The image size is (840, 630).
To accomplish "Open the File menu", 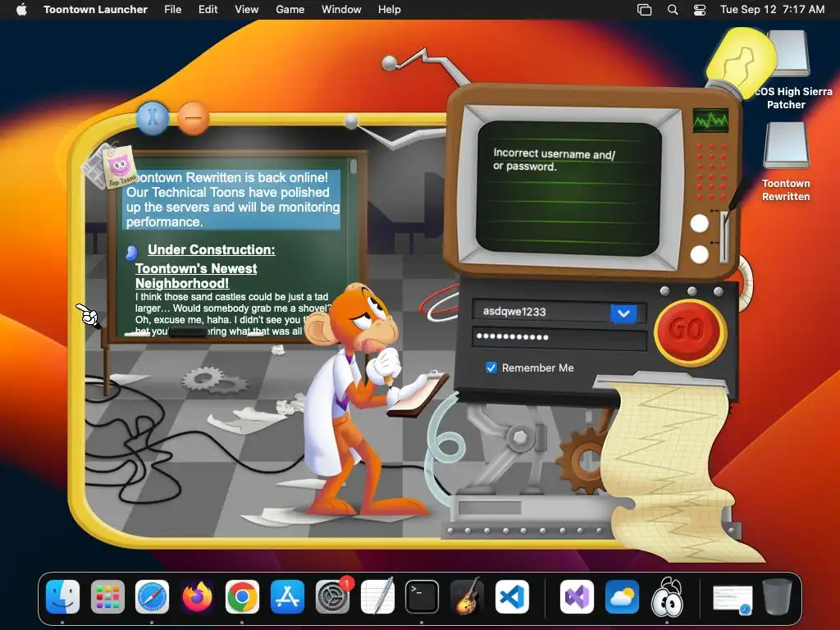I will (x=172, y=10).
